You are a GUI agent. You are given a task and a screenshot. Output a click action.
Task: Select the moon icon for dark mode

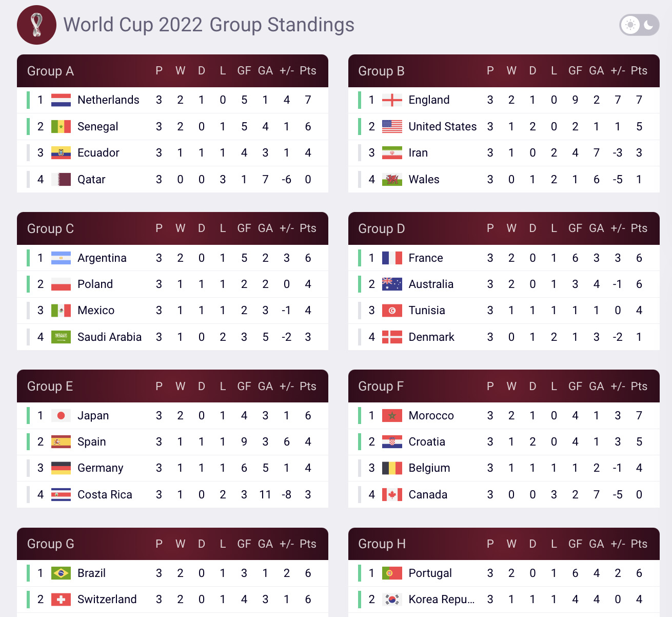[x=649, y=25]
